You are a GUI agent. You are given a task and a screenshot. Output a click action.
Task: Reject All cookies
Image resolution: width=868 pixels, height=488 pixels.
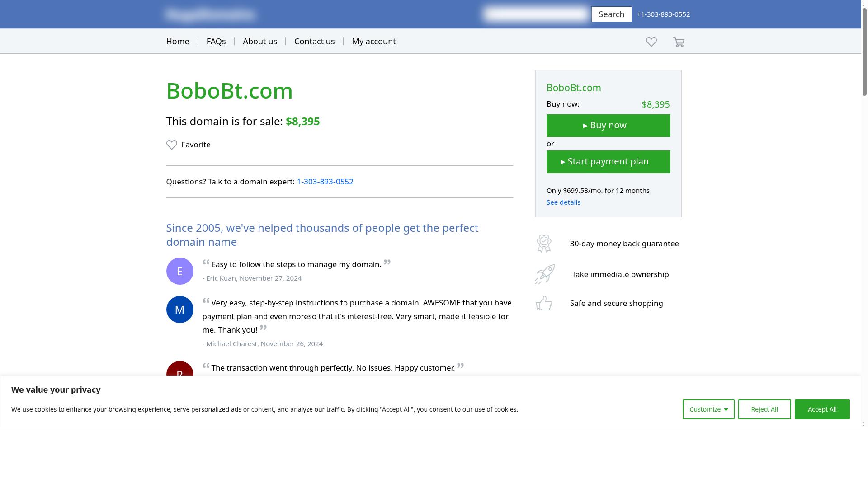(x=764, y=409)
